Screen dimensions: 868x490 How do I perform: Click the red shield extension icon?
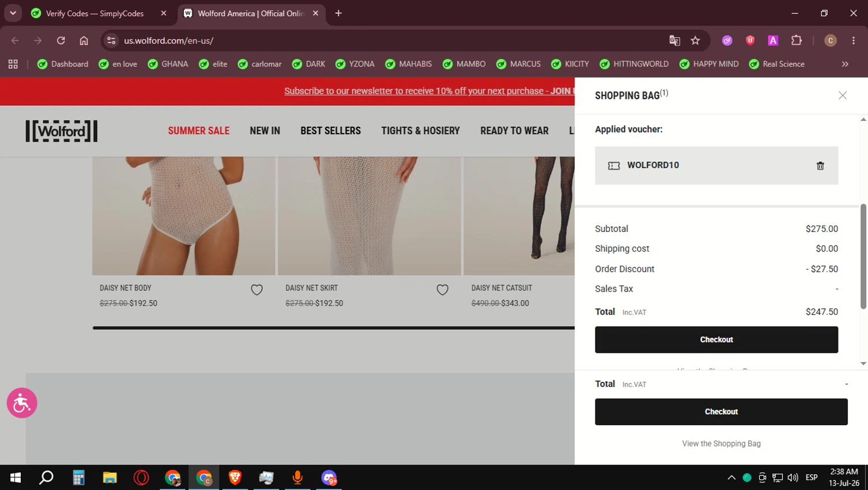click(751, 40)
